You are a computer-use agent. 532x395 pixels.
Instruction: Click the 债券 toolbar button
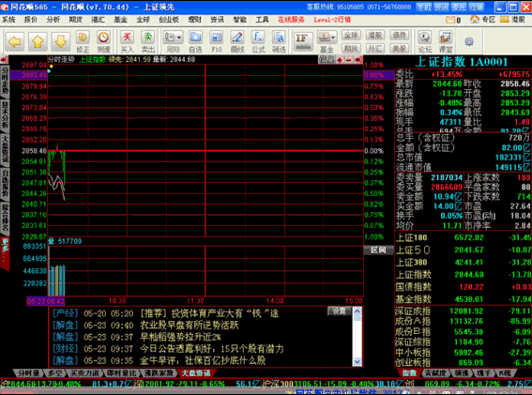[x=400, y=35]
